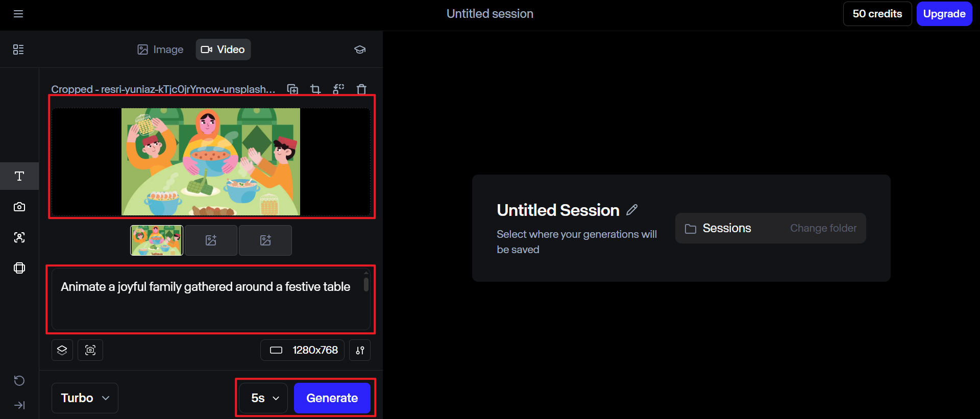This screenshot has width=980, height=419.
Task: Click the Upgrade button
Action: (x=944, y=14)
